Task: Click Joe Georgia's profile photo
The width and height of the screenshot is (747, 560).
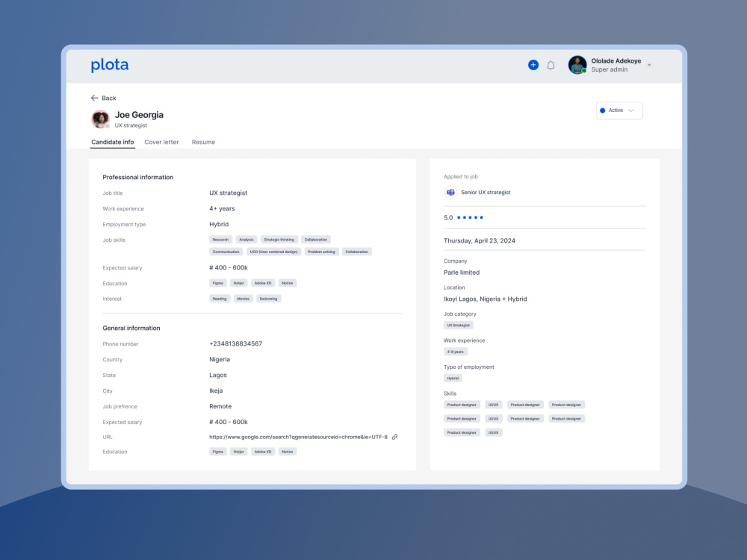Action: (x=100, y=119)
